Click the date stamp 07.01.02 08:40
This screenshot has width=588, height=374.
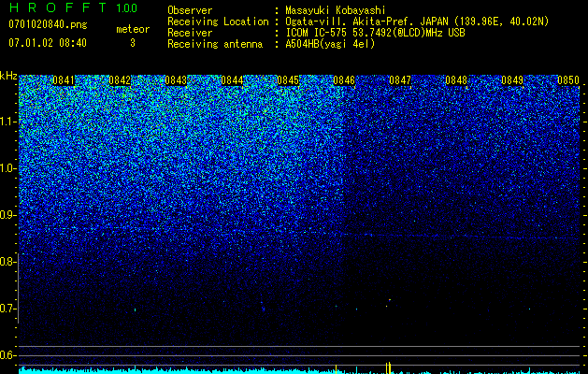[48, 43]
